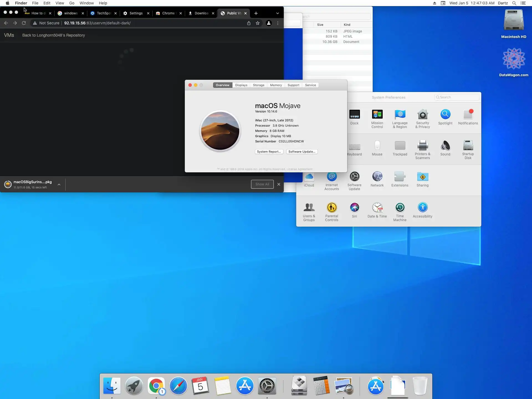Open the Chrome tab search dropdown arrow
The height and width of the screenshot is (399, 532).
(x=277, y=13)
